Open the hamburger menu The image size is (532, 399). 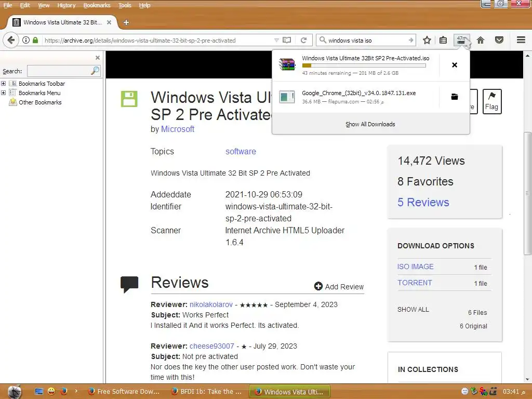click(521, 40)
